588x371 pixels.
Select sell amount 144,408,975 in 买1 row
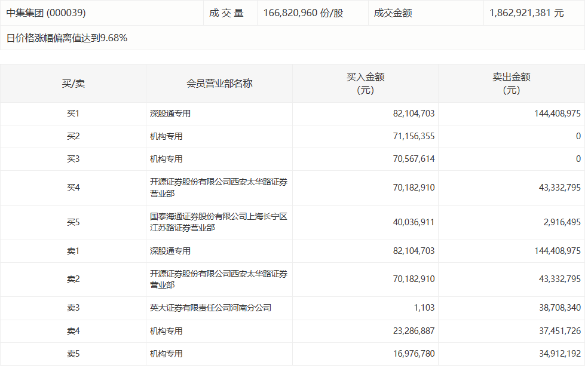point(558,114)
